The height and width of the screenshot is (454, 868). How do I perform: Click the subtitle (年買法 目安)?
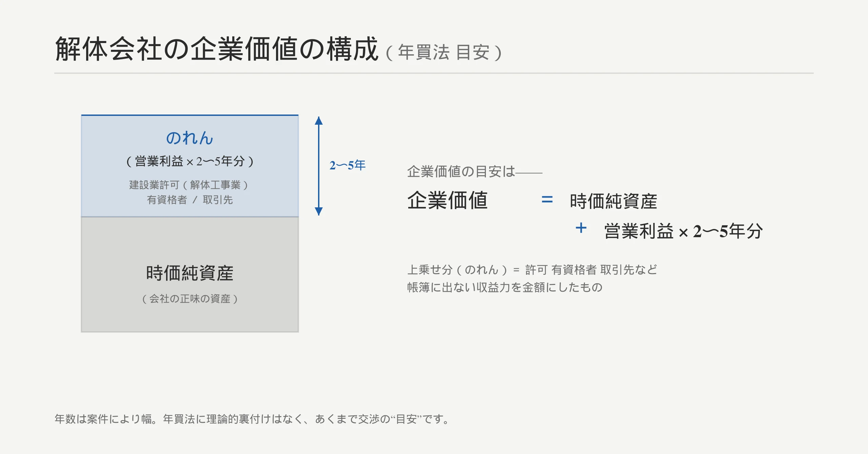444,53
